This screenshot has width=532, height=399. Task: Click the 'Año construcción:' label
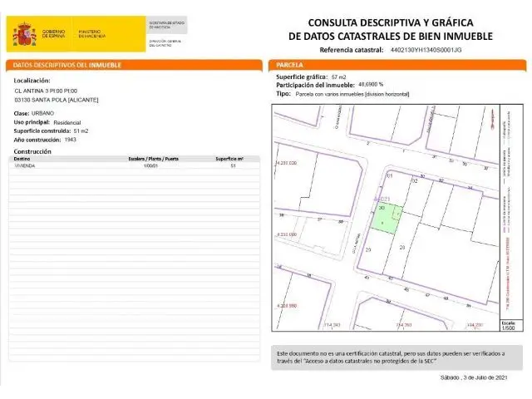(x=37, y=140)
